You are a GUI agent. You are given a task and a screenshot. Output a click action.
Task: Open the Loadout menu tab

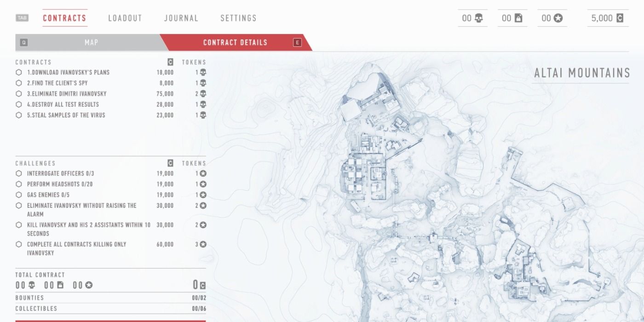coord(125,18)
